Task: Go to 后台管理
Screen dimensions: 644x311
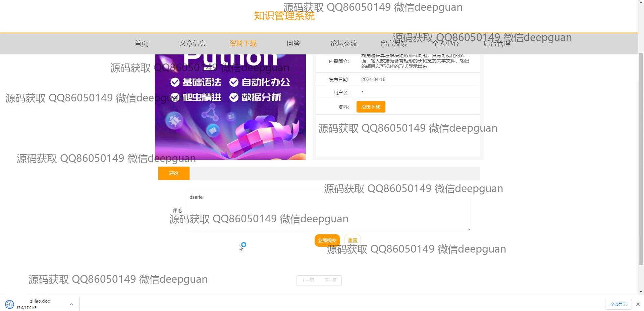Action: (496, 43)
